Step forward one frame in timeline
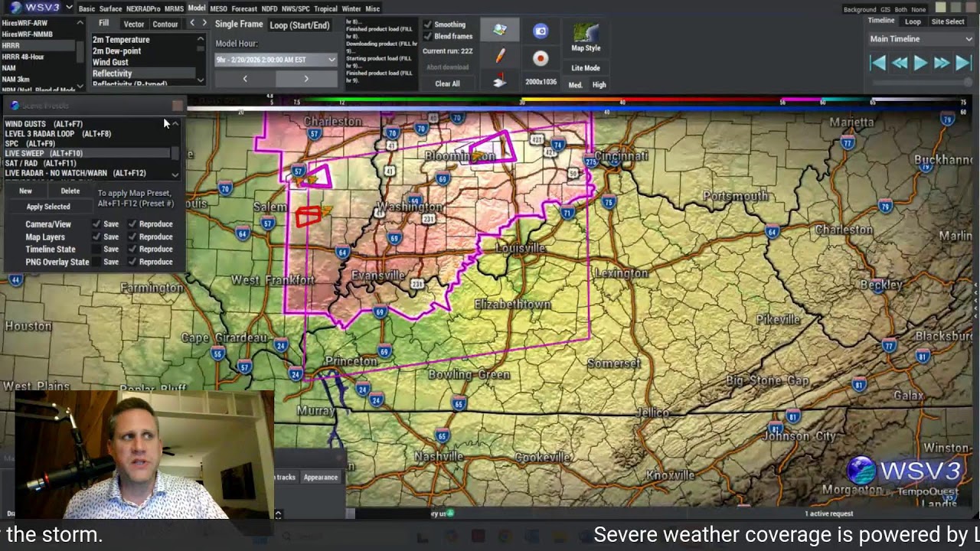This screenshot has width=980, height=551. point(942,64)
